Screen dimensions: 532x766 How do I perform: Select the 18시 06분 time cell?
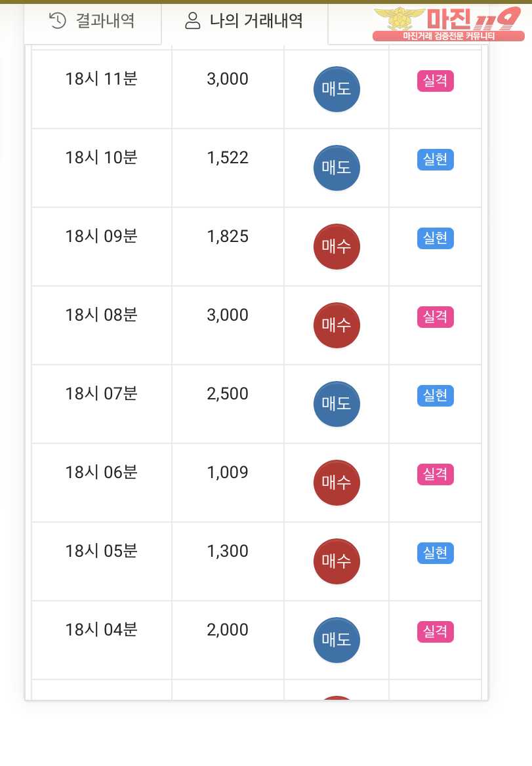102,483
